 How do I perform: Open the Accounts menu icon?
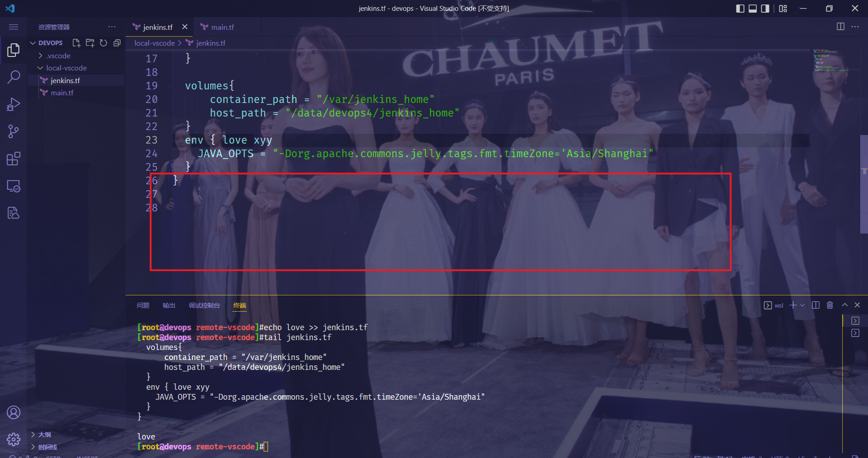coord(14,412)
